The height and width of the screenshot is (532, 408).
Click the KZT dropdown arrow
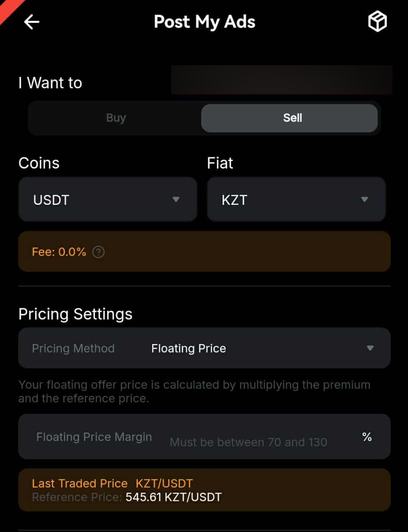coord(364,200)
